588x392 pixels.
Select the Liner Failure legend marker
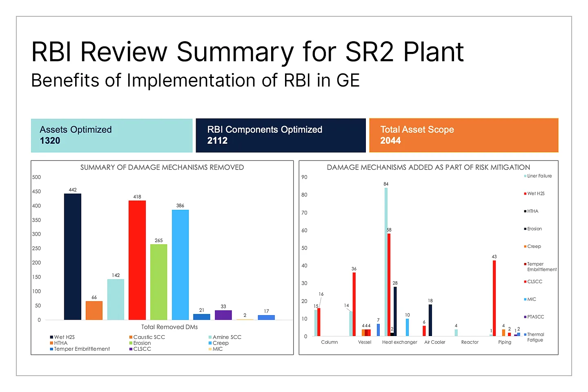526,176
